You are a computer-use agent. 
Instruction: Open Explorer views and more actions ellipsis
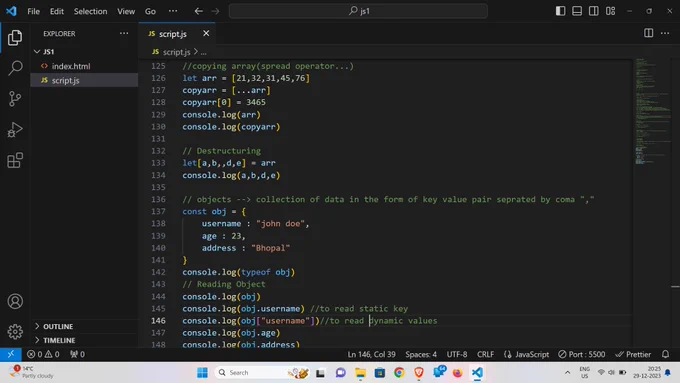coord(124,33)
